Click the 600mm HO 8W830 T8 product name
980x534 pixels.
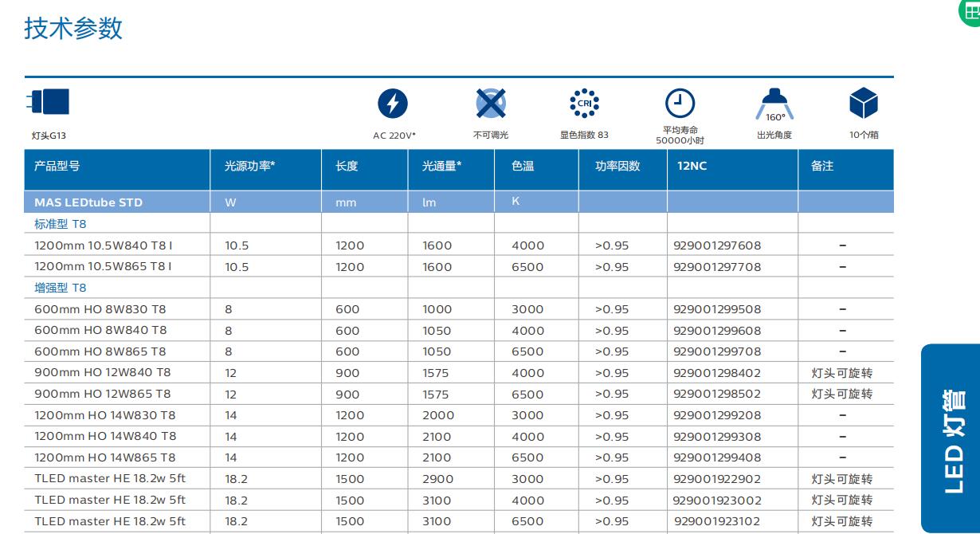(x=100, y=309)
